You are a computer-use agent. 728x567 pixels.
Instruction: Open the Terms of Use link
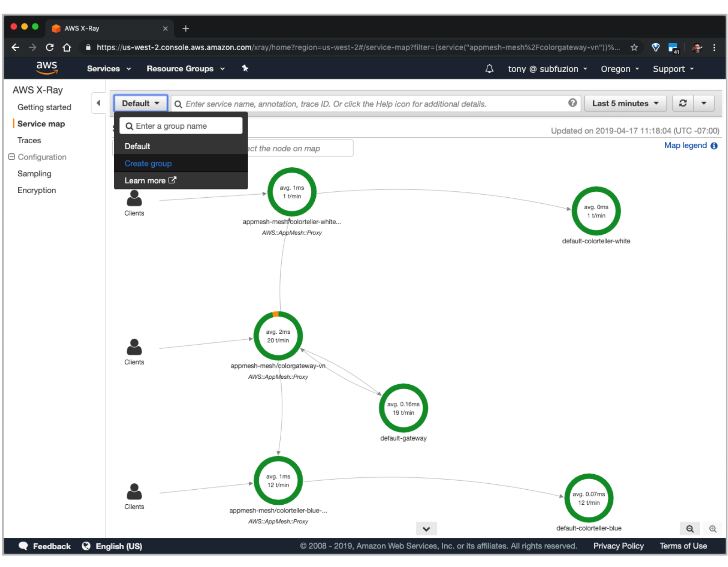(x=683, y=546)
